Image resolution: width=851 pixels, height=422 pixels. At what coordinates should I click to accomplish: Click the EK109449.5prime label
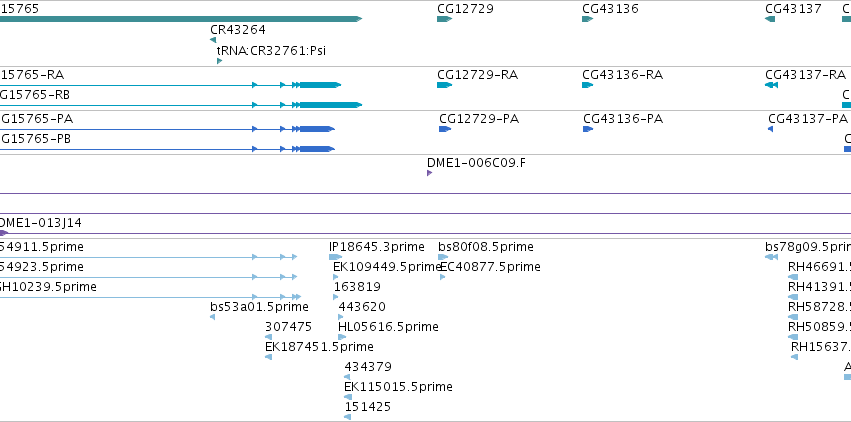point(387,266)
